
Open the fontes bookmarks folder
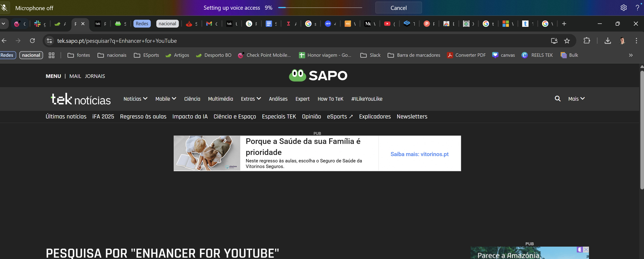[x=79, y=55]
